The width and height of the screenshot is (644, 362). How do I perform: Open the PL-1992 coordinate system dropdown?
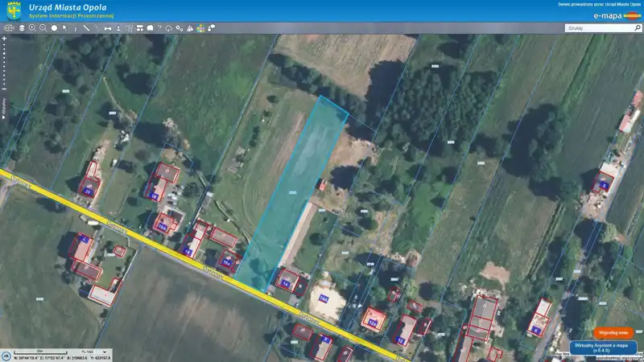pos(94,352)
